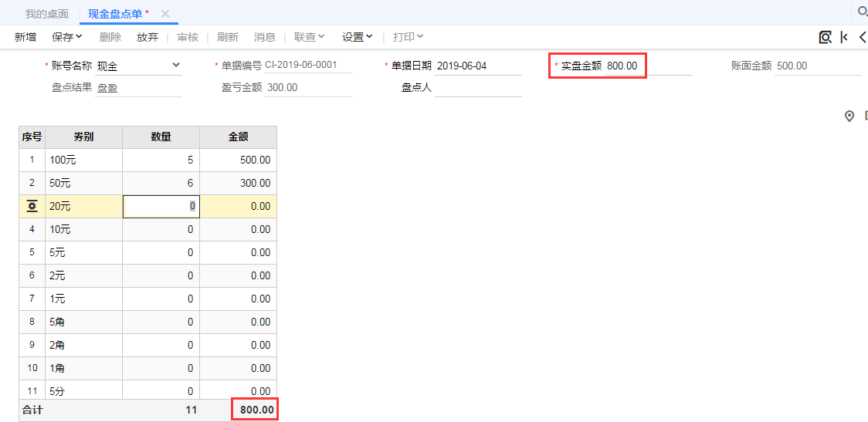This screenshot has height=422, width=868.
Task: Click the 实盘金额 field showing 800.00
Action: [x=622, y=66]
